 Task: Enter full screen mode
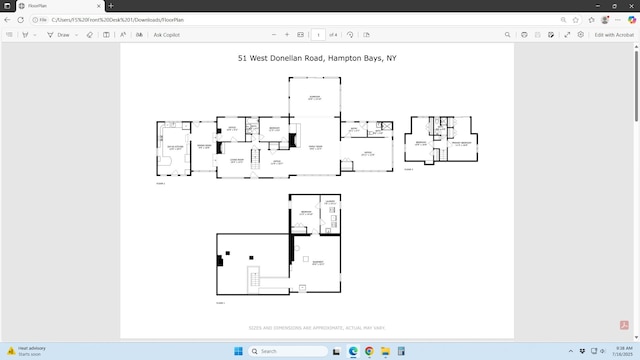tap(567, 35)
